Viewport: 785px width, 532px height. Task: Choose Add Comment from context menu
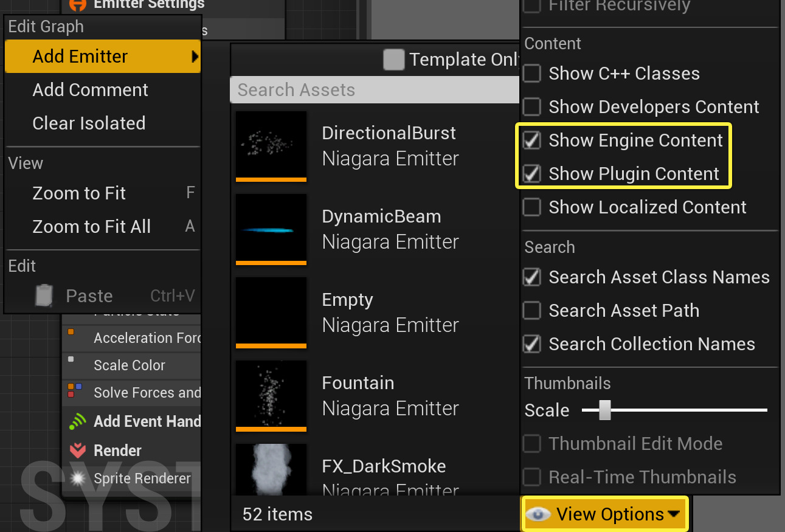point(91,90)
